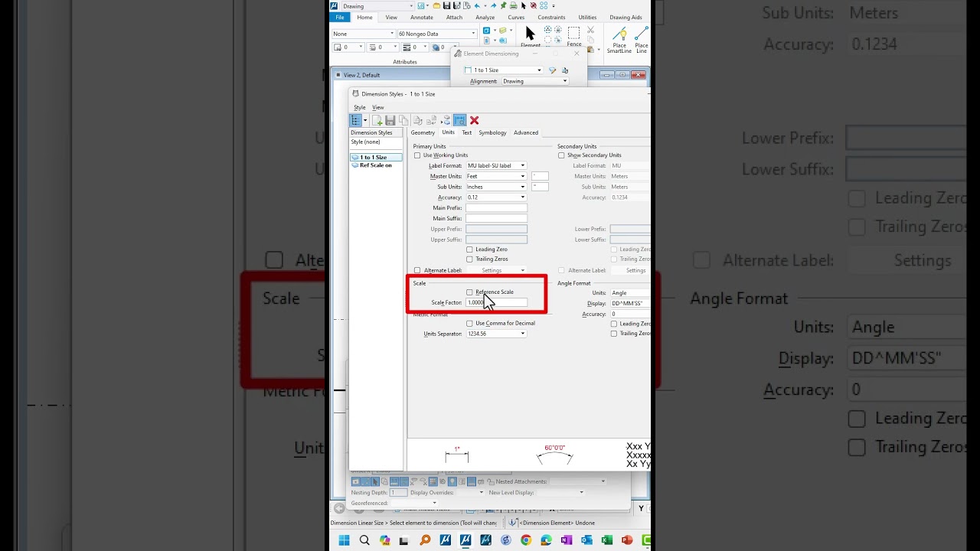Open the Alignment Drawing dropdown
Viewport: 980px width, 551px height.
click(x=534, y=81)
